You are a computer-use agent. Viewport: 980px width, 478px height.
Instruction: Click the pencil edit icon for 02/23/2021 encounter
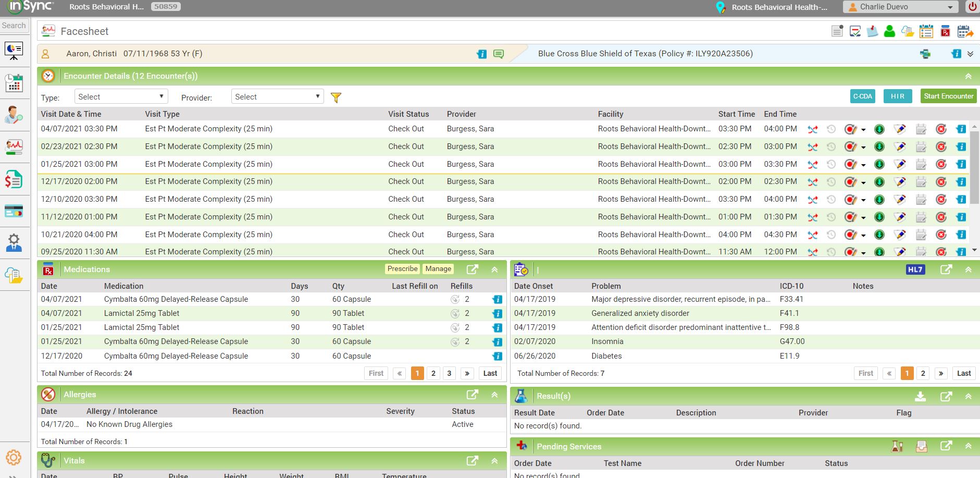pos(900,147)
